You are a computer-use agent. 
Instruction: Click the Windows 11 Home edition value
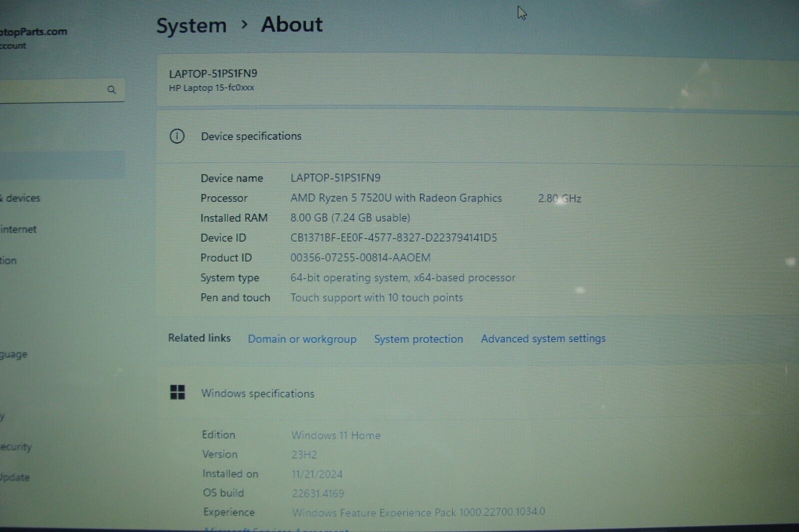[x=336, y=435]
